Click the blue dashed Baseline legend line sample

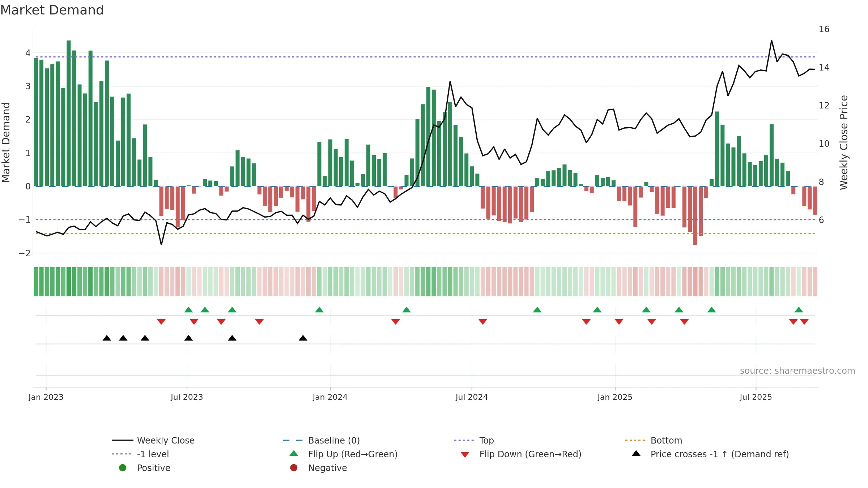pyautogui.click(x=293, y=440)
